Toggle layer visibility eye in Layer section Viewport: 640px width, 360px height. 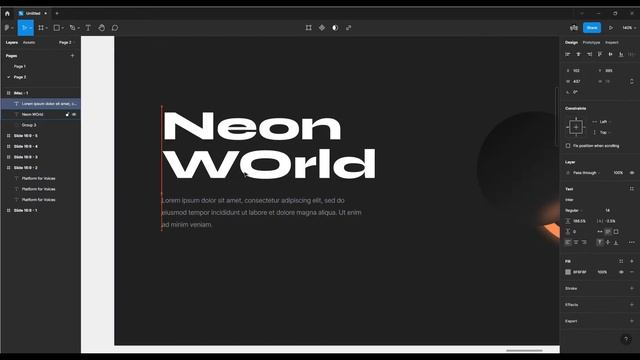[632, 173]
